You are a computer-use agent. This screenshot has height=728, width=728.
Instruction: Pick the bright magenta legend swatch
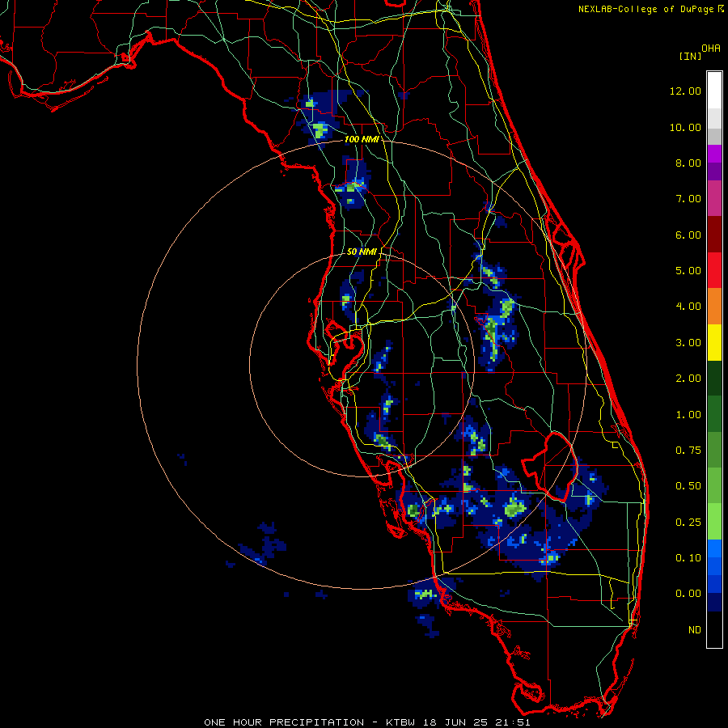[x=714, y=154]
